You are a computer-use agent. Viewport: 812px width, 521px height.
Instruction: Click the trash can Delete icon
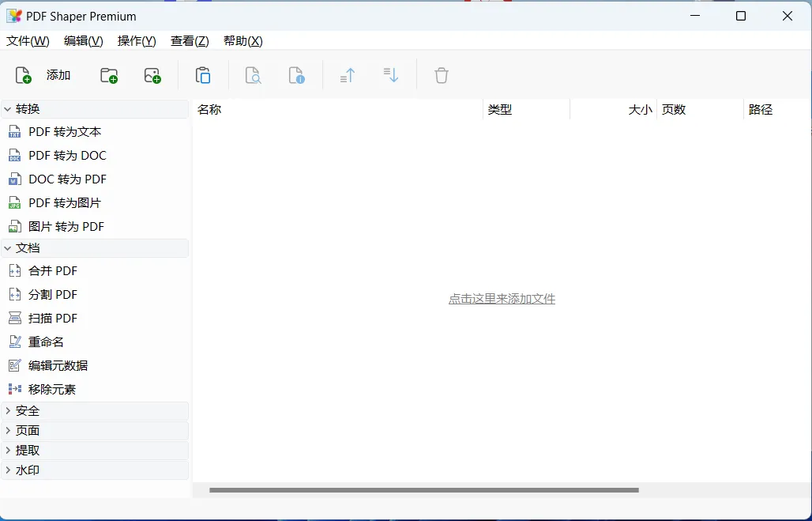pyautogui.click(x=442, y=75)
